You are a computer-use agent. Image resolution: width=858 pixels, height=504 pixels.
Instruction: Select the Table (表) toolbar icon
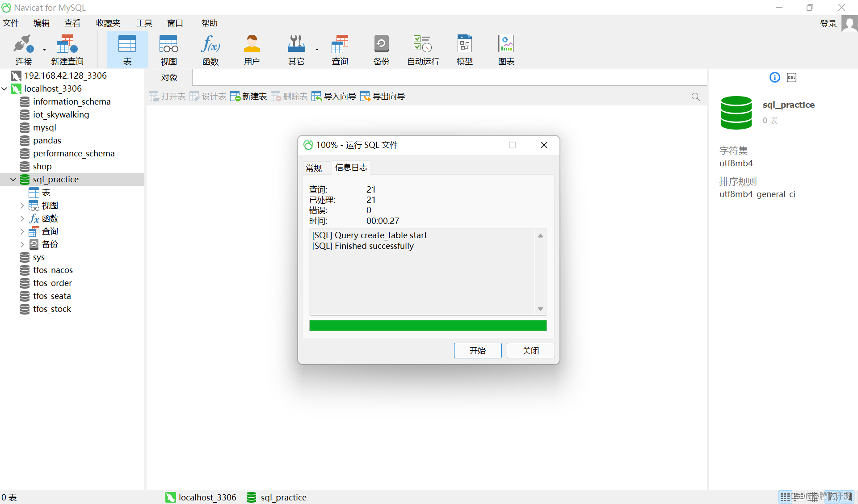click(x=127, y=50)
